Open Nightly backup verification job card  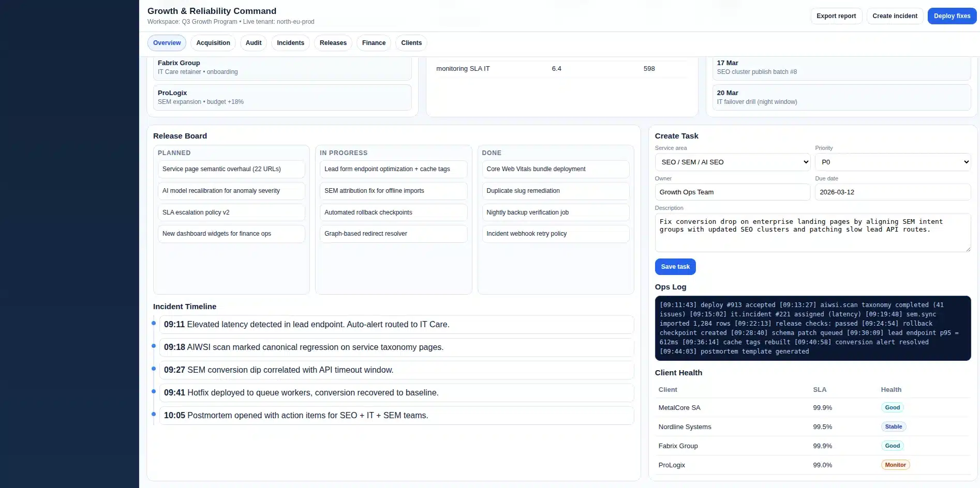[x=556, y=212]
